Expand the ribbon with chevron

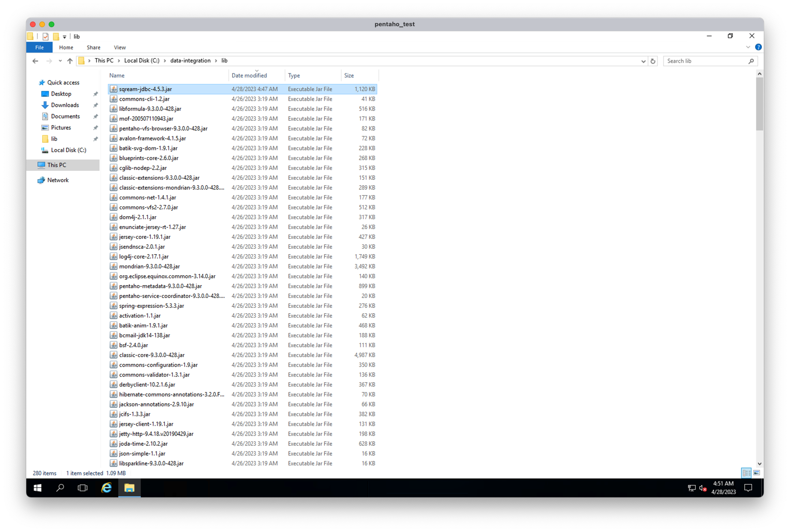pyautogui.click(x=748, y=47)
